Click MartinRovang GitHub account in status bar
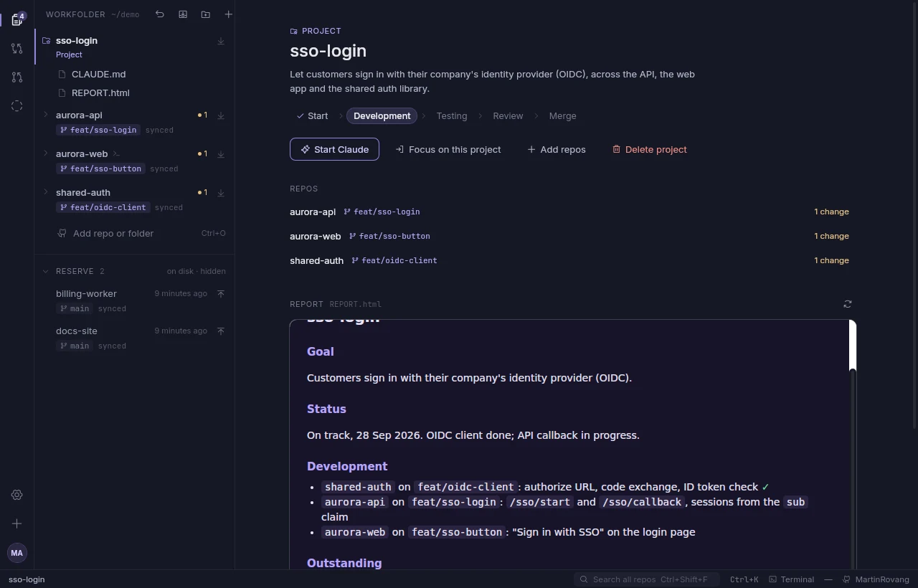This screenshot has width=918, height=588. point(876,579)
